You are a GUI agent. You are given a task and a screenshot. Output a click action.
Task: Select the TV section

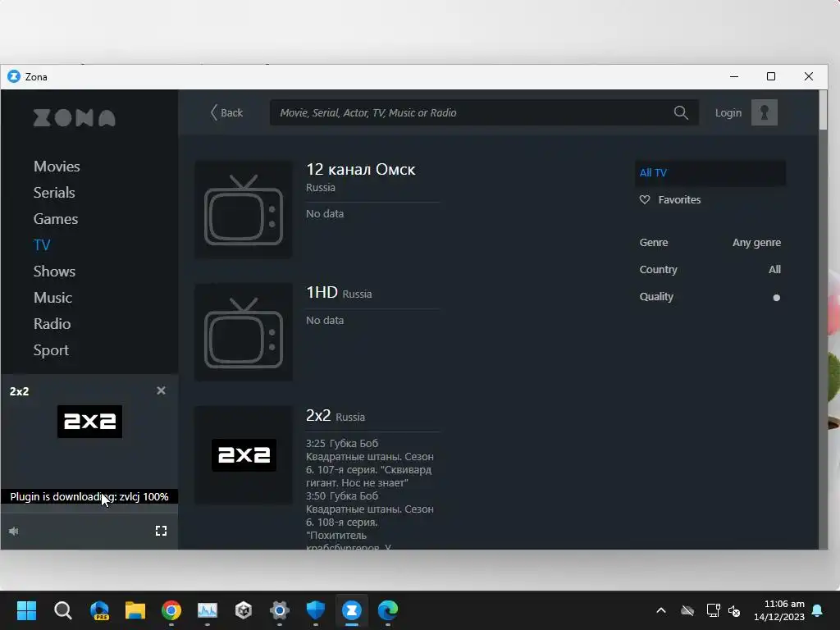(x=42, y=244)
